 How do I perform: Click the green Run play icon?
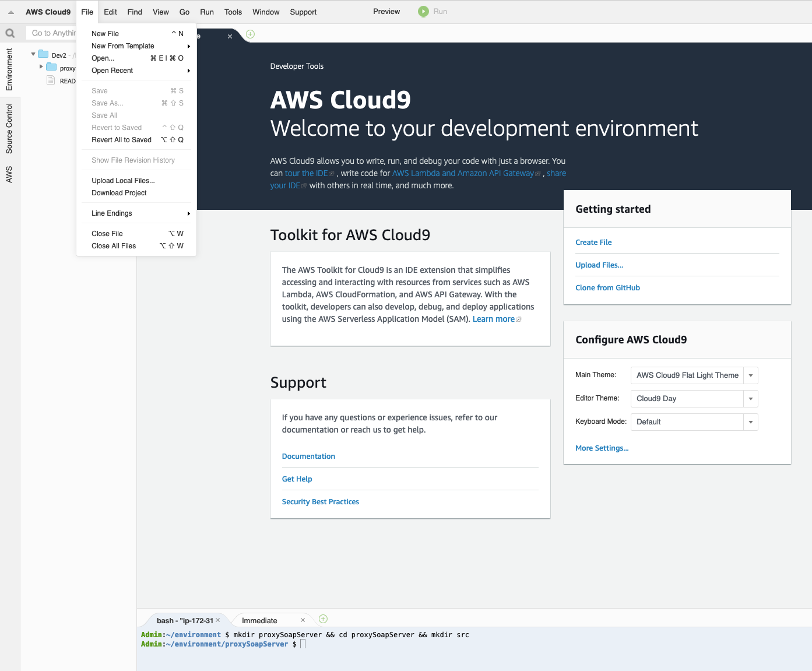(423, 12)
